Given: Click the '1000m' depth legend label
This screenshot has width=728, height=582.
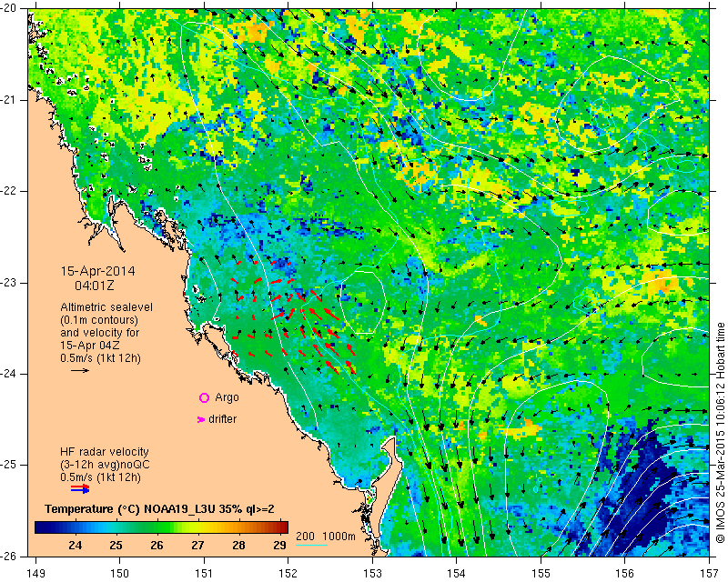Looking at the screenshot, I should pos(339,536).
